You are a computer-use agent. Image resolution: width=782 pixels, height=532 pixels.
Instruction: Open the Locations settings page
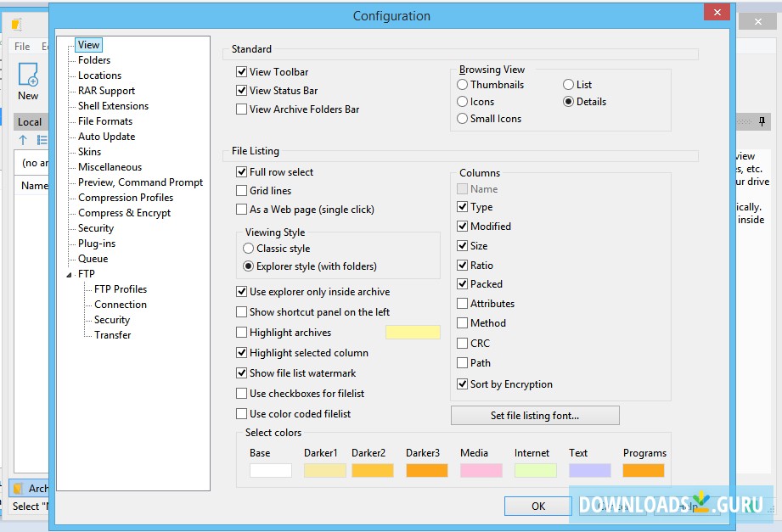tap(99, 76)
